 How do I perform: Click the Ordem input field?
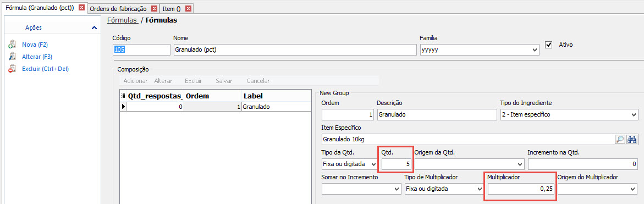[x=348, y=114]
